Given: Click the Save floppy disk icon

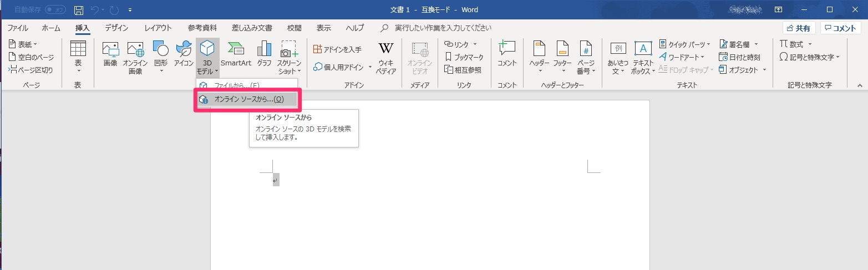Looking at the screenshot, I should pyautogui.click(x=79, y=10).
